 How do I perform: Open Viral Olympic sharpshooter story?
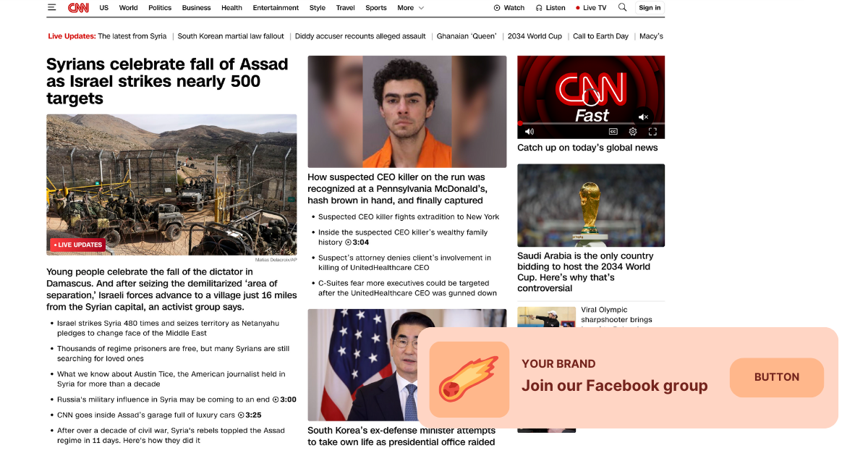point(617,317)
